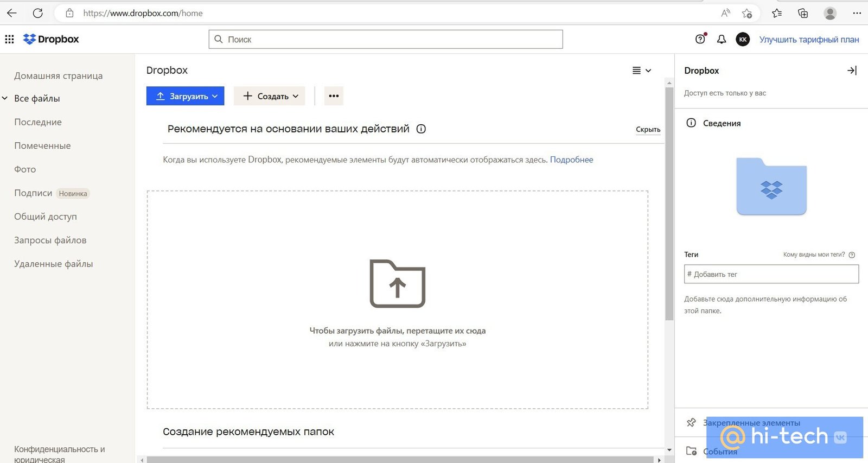Open Последние in the sidebar
Image resolution: width=868 pixels, height=463 pixels.
(x=38, y=122)
